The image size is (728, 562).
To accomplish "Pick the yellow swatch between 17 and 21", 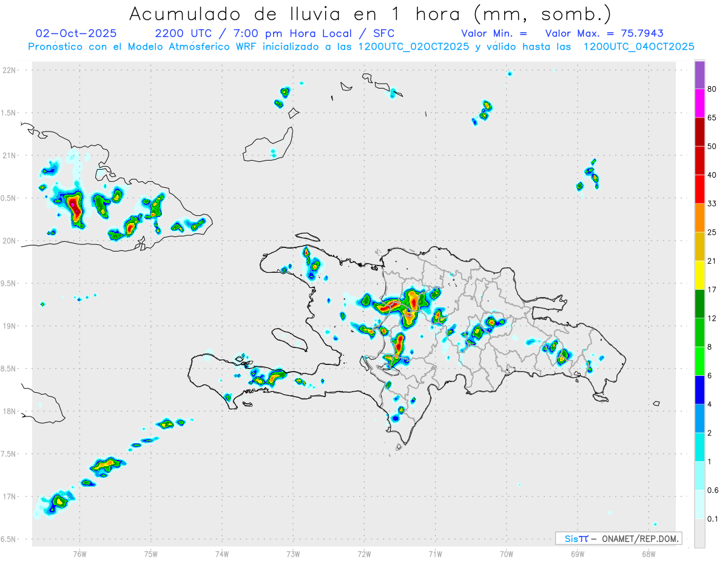I will [699, 275].
